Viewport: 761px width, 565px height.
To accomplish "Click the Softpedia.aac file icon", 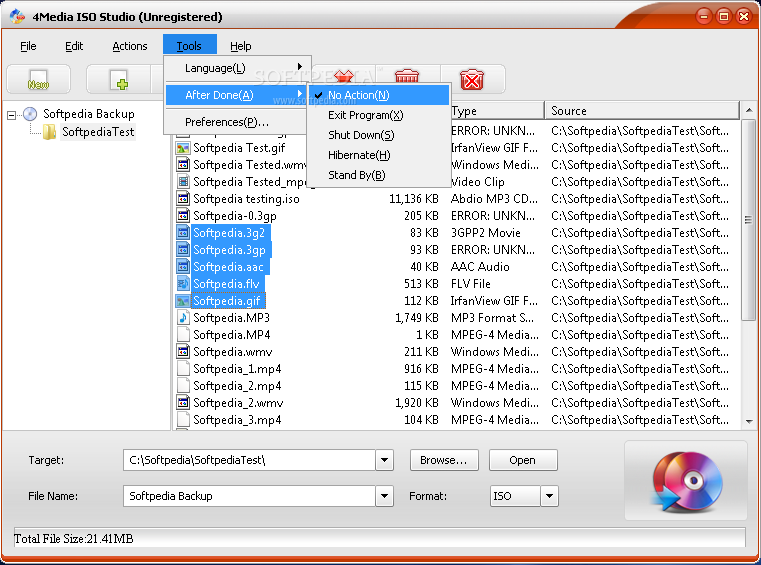I will 183,267.
